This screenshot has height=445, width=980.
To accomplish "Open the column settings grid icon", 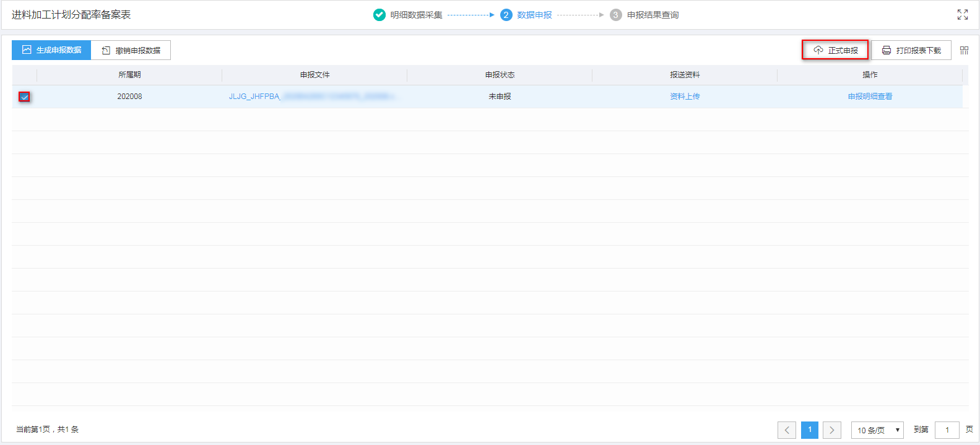I will [x=964, y=51].
